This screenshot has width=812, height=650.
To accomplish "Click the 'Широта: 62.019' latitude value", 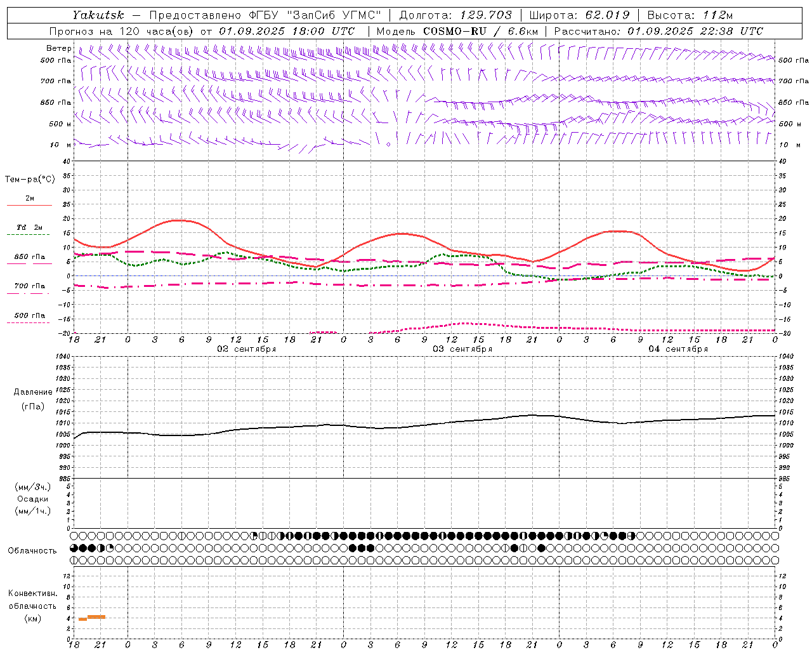I will [579, 15].
